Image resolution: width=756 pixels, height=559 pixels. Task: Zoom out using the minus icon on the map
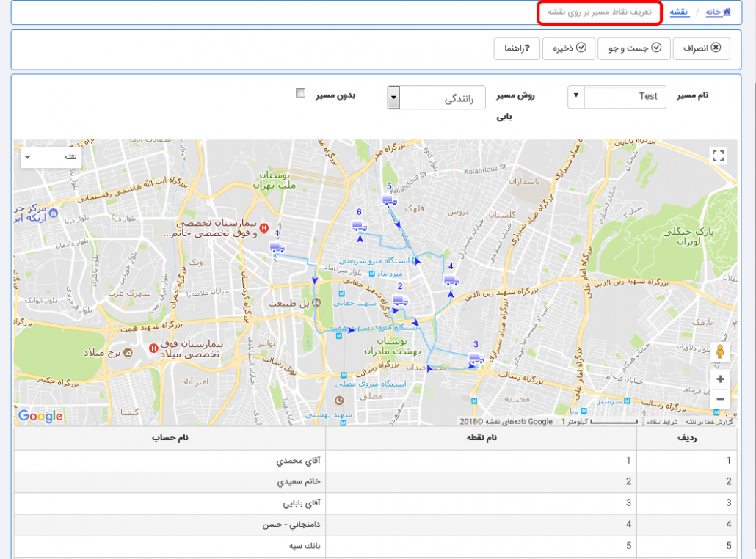720,398
